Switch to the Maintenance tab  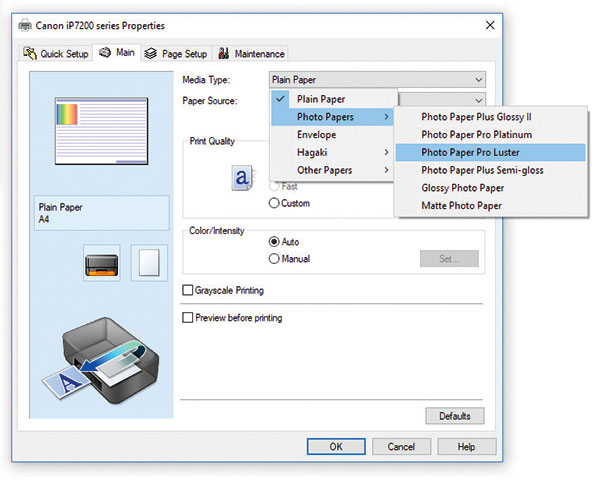(251, 54)
